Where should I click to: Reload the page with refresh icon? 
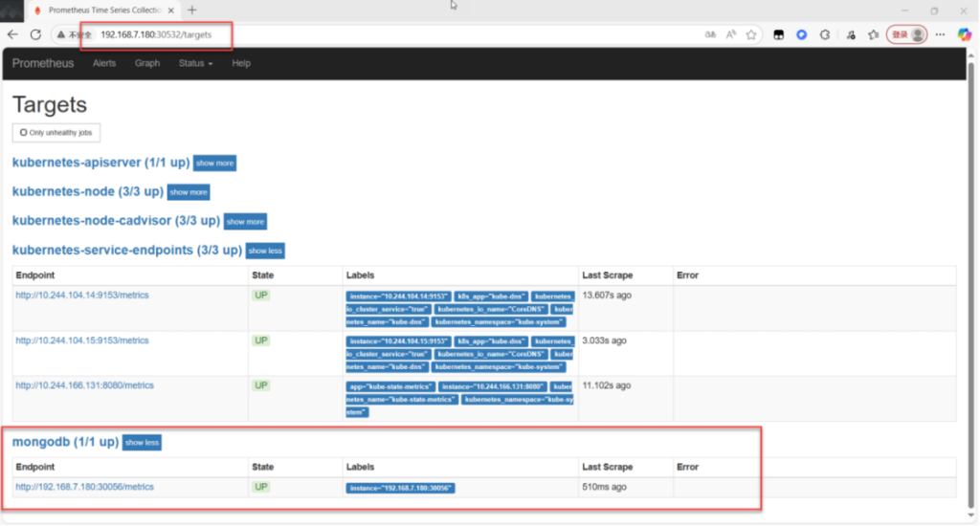35,34
